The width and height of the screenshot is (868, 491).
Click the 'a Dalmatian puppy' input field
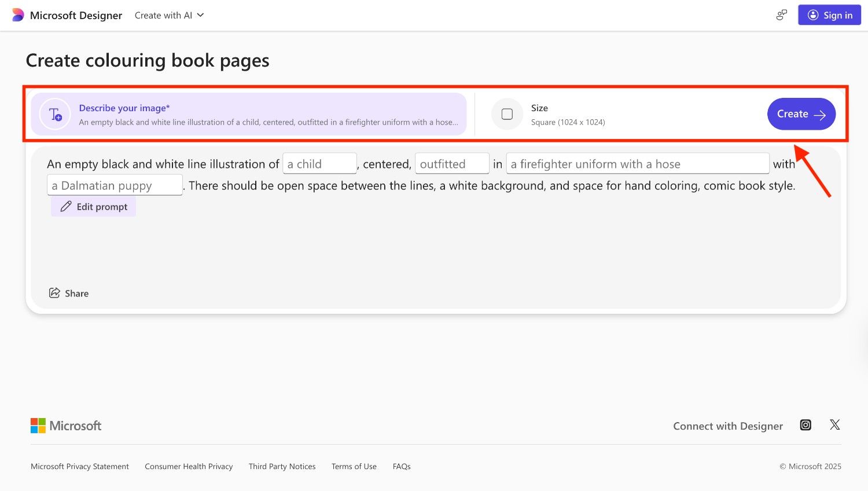115,185
